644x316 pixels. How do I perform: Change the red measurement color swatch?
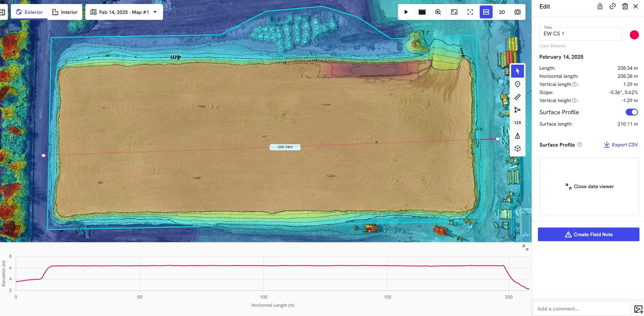[634, 35]
